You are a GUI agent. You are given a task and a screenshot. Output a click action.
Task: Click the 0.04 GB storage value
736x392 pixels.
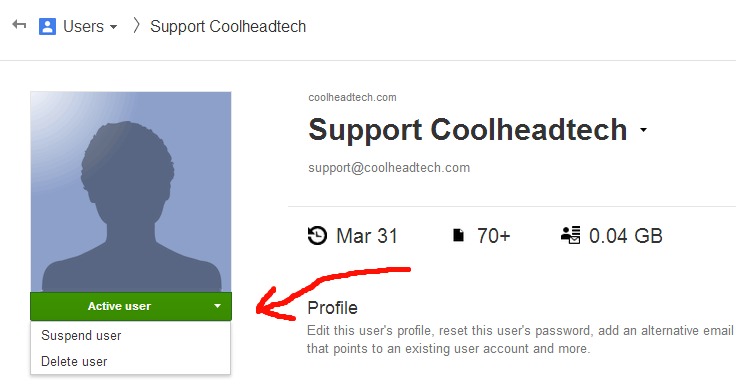click(626, 236)
